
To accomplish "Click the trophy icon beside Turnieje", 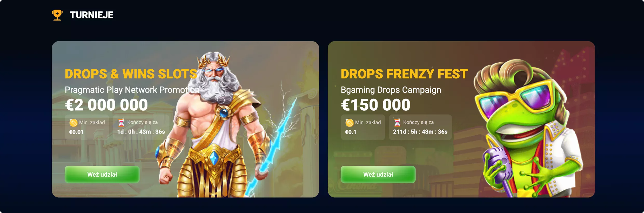I will click(x=57, y=15).
